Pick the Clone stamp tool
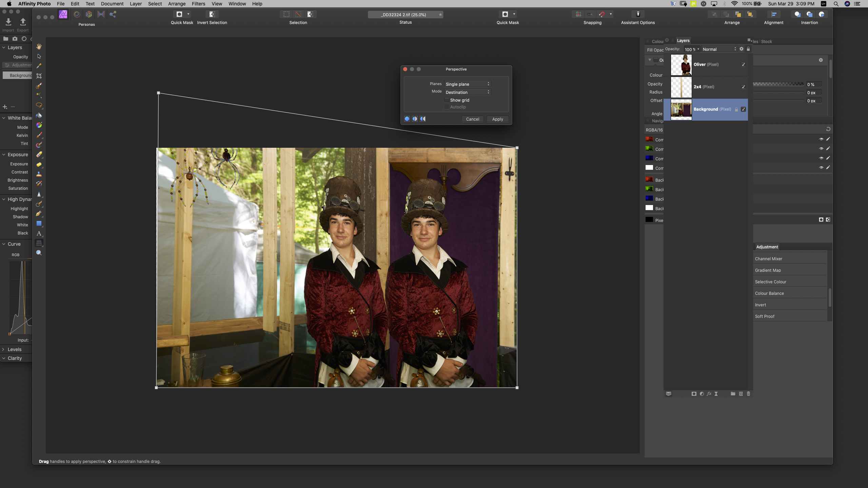Image resolution: width=868 pixels, height=488 pixels. coord(39,174)
